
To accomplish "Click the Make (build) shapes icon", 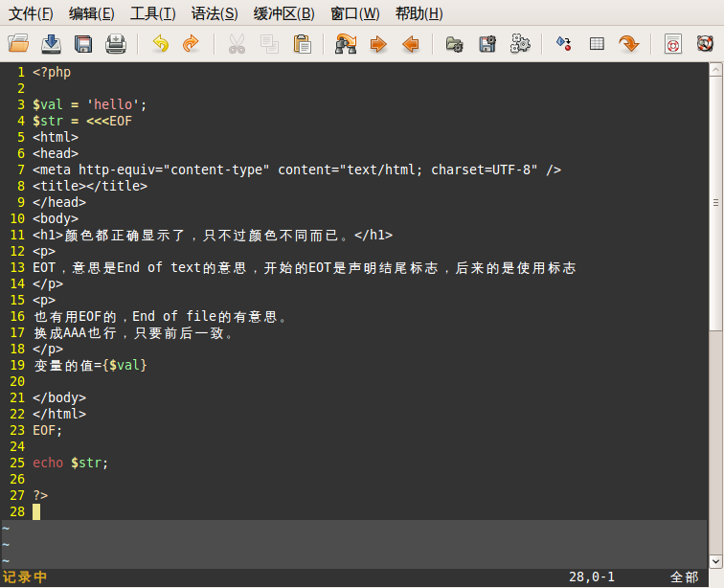I will click(564, 44).
